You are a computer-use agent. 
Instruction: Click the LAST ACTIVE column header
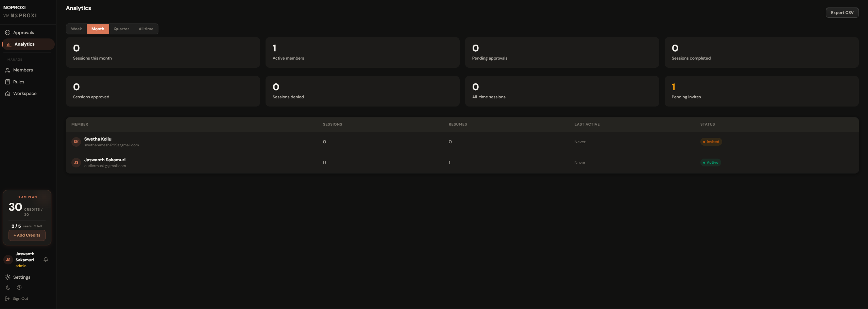tap(587, 125)
